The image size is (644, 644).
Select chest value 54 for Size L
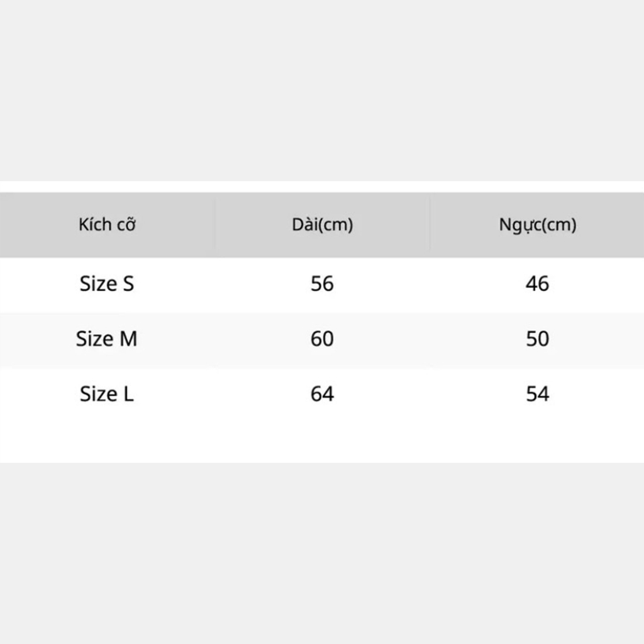click(x=538, y=394)
